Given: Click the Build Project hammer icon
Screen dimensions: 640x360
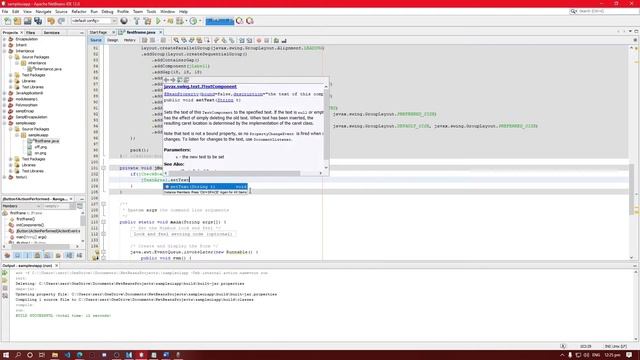Looking at the screenshot, I should pos(137,21).
